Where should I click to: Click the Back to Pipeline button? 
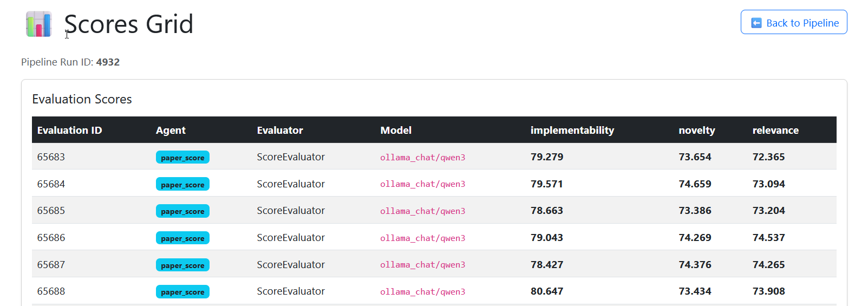point(793,22)
